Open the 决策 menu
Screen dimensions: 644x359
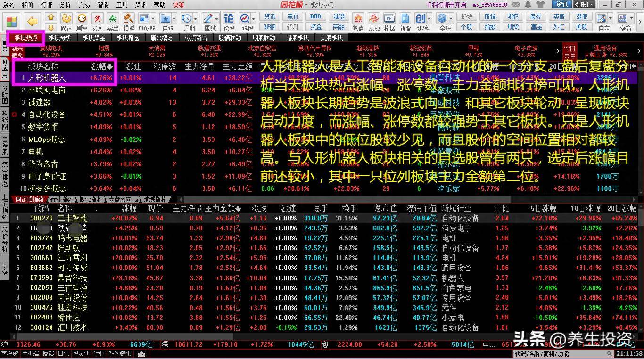tap(178, 5)
